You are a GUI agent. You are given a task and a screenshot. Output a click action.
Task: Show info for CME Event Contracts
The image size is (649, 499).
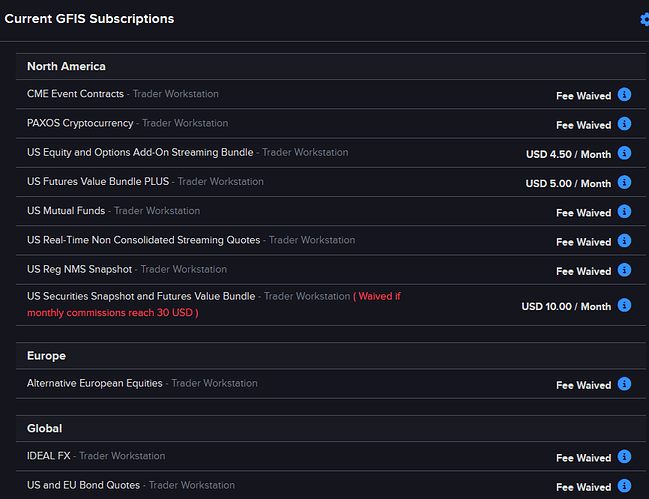[x=624, y=94]
